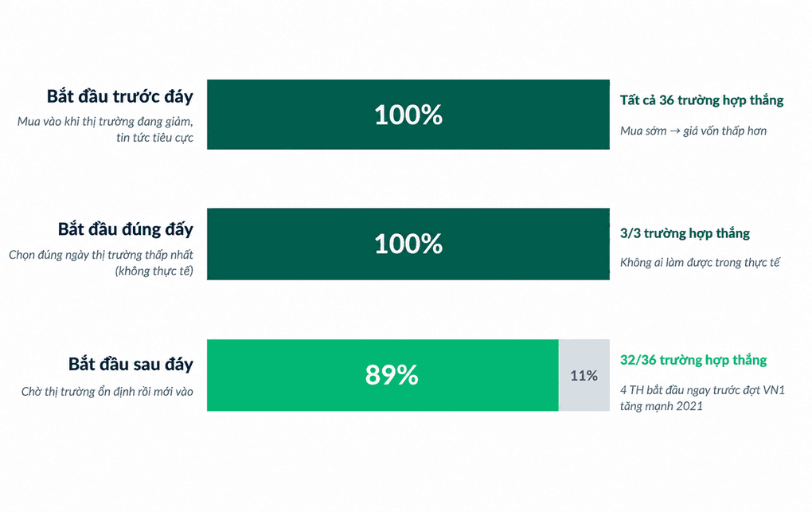Click the bright green 89% bar segment
This screenshot has width=812, height=512.
[383, 375]
